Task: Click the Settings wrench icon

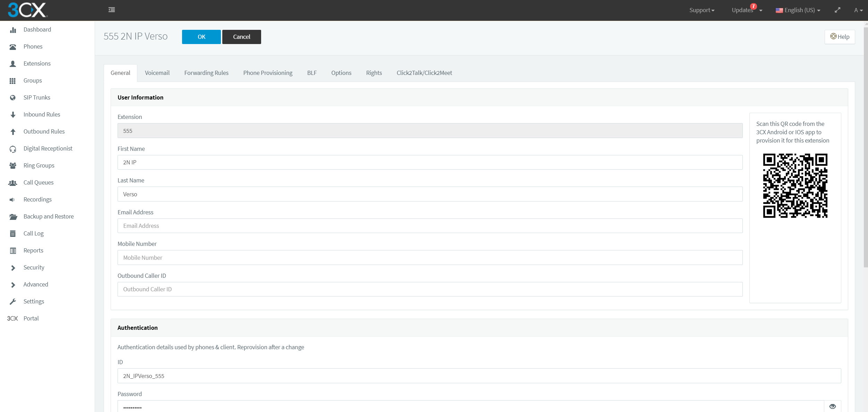Action: click(13, 302)
